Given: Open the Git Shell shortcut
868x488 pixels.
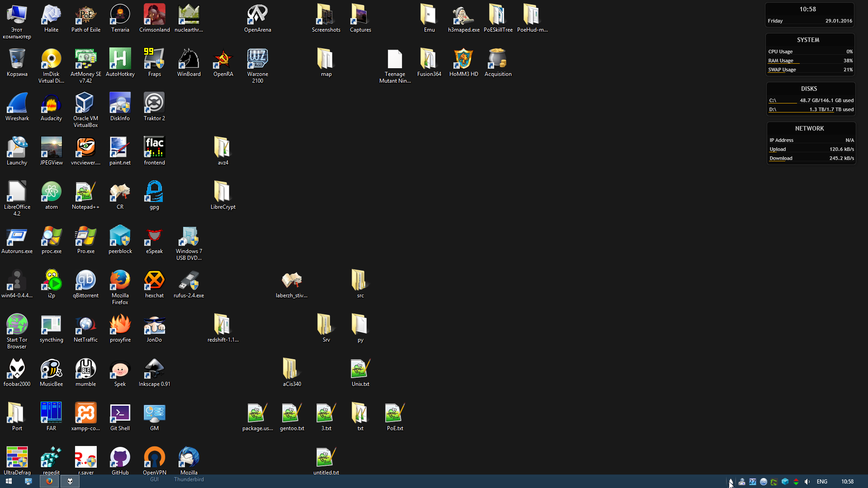Looking at the screenshot, I should click(120, 417).
